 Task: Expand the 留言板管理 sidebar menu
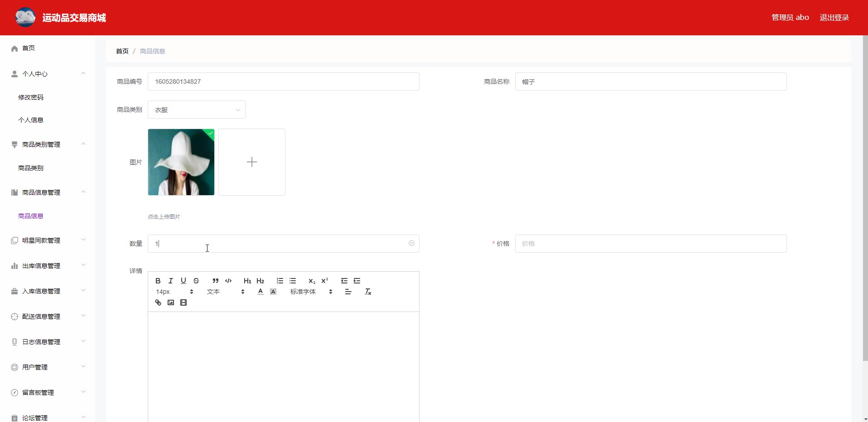[x=48, y=393]
